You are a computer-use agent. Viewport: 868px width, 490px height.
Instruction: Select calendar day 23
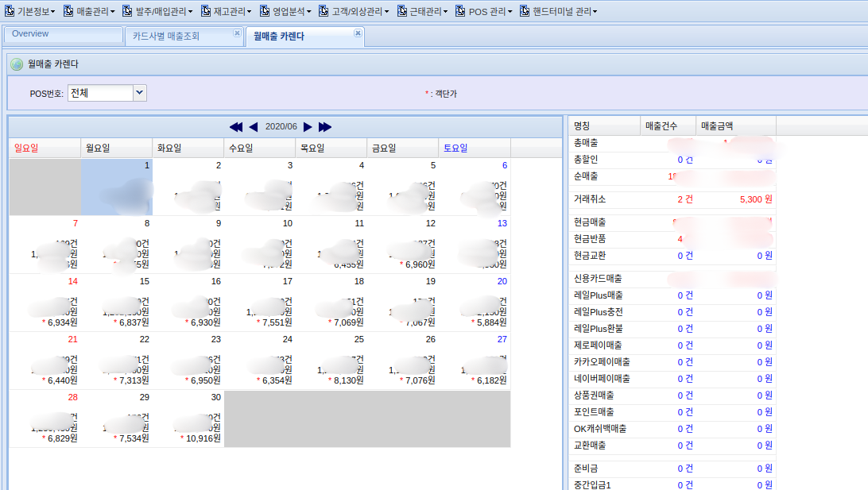(188, 361)
